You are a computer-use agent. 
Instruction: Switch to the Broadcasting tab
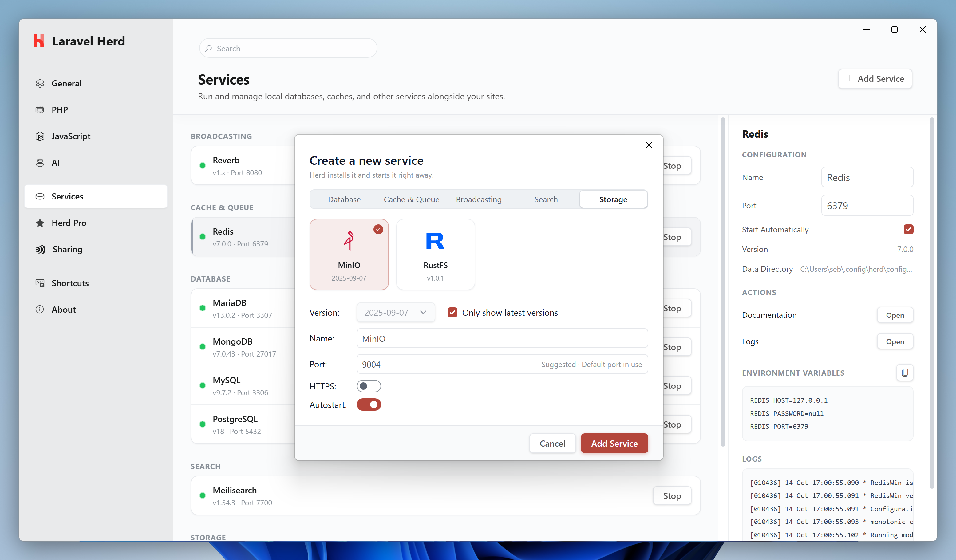(x=479, y=199)
